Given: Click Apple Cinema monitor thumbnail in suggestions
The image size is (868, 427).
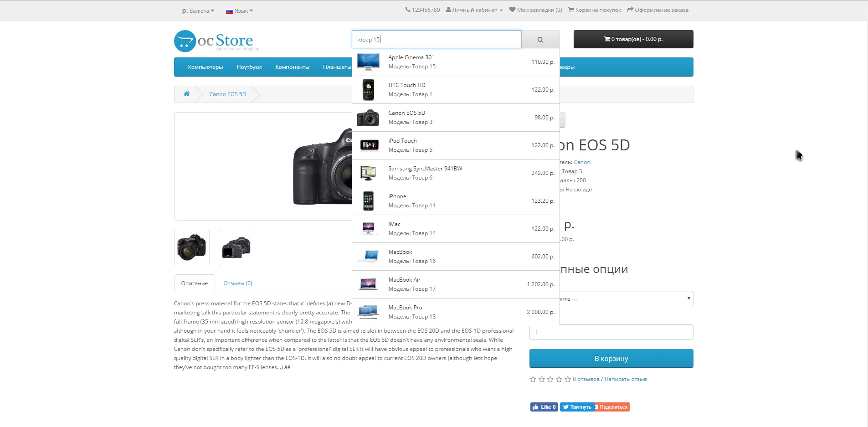Looking at the screenshot, I should [368, 62].
